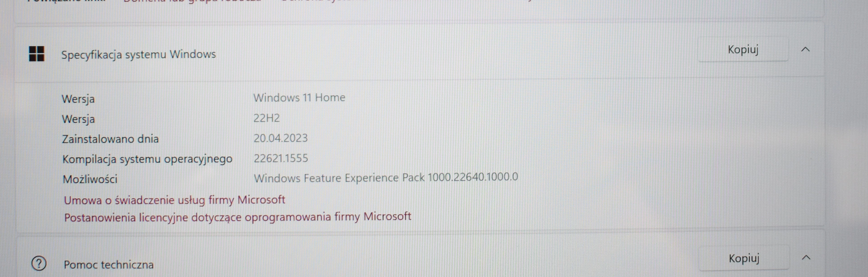Open Umowa o świadczenie usług firmy Microsoft
This screenshot has height=277, width=868.
(x=174, y=200)
